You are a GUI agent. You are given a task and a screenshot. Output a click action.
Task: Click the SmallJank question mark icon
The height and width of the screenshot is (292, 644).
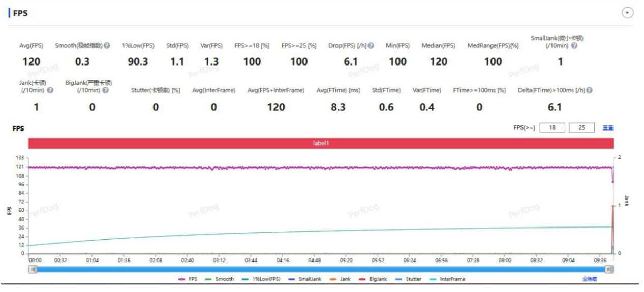pyautogui.click(x=574, y=46)
